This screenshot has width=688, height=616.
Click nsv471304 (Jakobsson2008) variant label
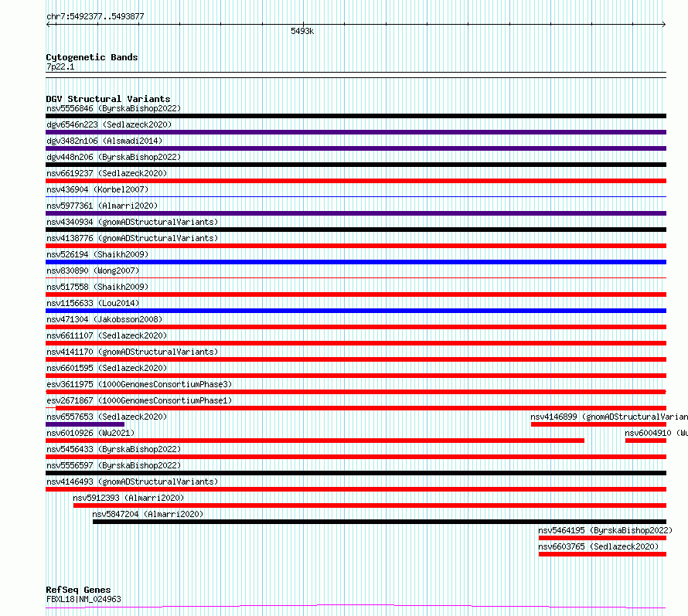coord(104,319)
